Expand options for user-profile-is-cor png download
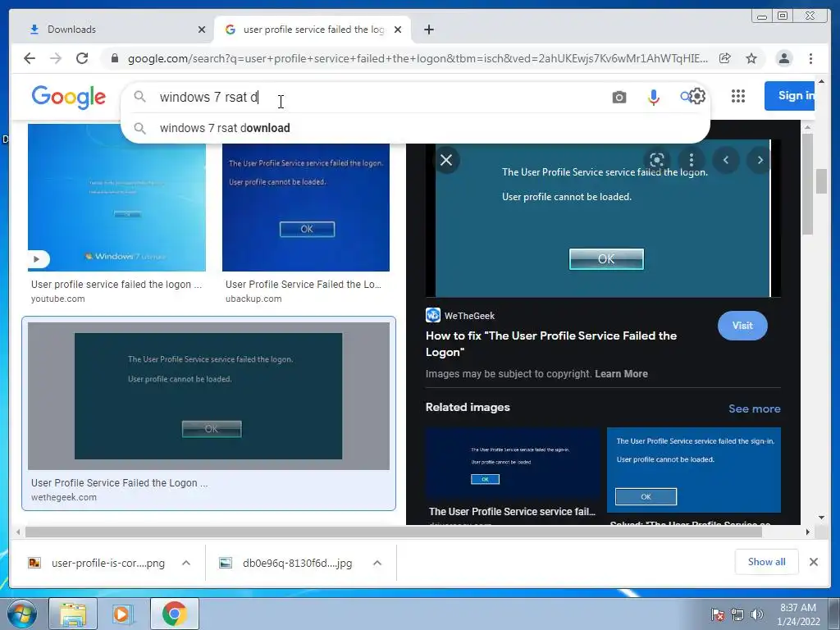840x630 pixels. coord(186,563)
